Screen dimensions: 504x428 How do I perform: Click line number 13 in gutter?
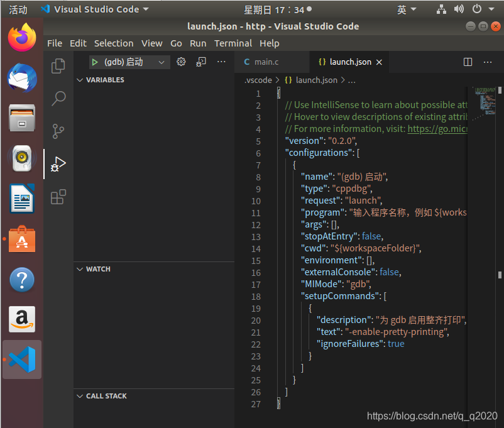coord(256,237)
